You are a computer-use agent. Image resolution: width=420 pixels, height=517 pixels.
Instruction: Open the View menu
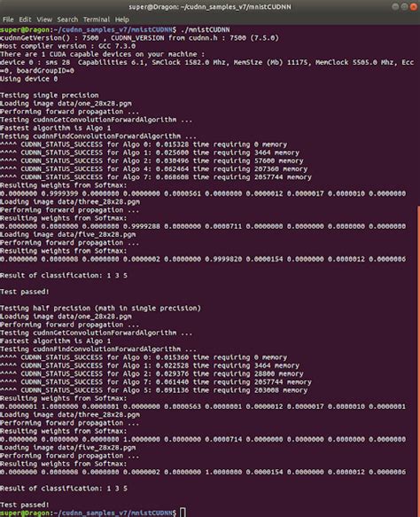[44, 20]
